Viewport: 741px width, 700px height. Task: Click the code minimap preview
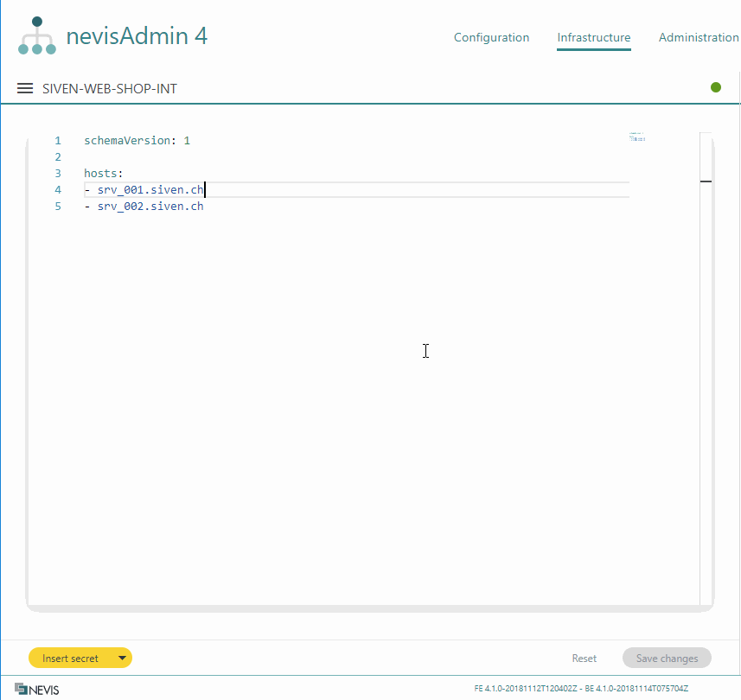(636, 137)
